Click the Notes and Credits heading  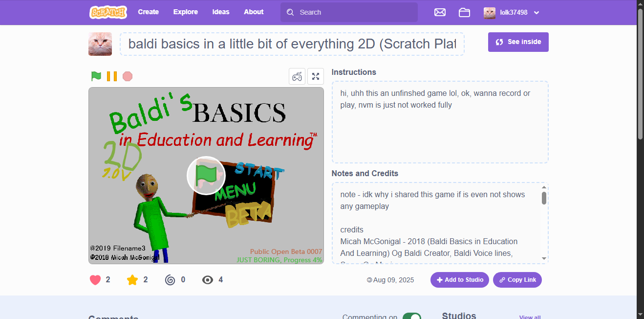[365, 173]
